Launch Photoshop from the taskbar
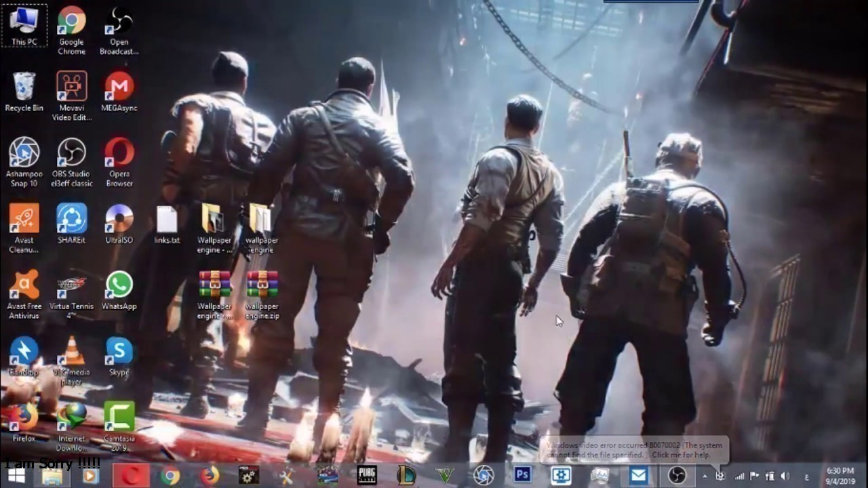868x488 pixels. (522, 474)
